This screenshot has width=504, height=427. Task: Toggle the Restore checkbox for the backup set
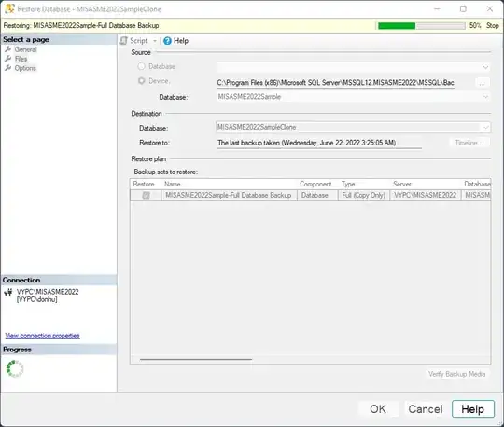[x=146, y=195]
